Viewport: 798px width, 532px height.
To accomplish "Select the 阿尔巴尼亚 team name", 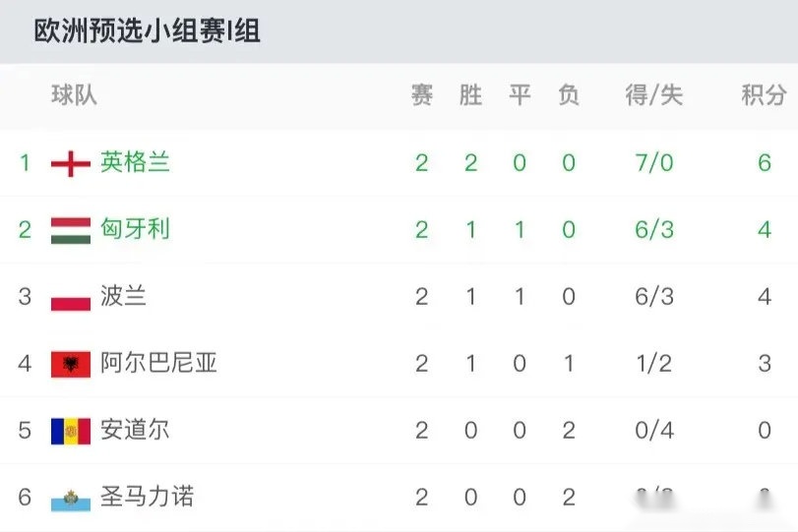I will (x=159, y=363).
